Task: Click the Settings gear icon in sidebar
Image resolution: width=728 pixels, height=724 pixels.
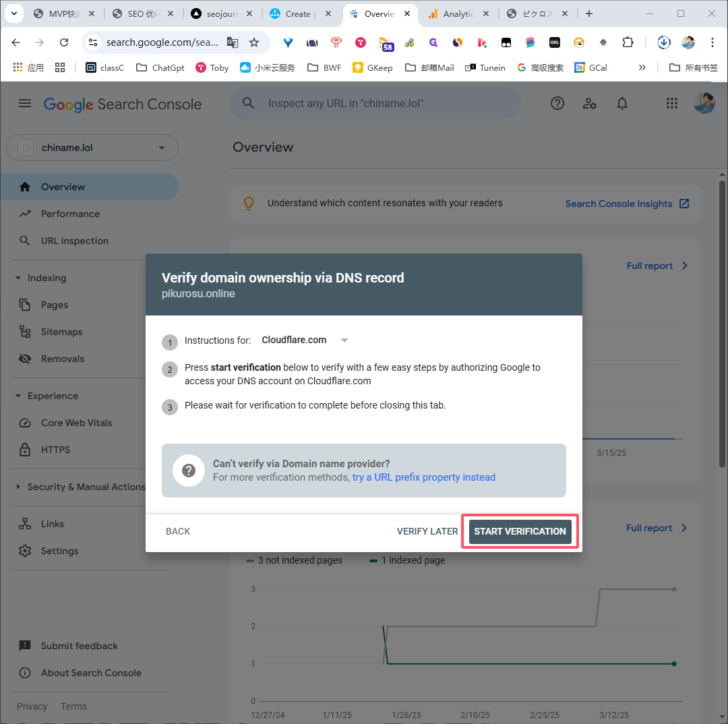Action: (x=25, y=551)
